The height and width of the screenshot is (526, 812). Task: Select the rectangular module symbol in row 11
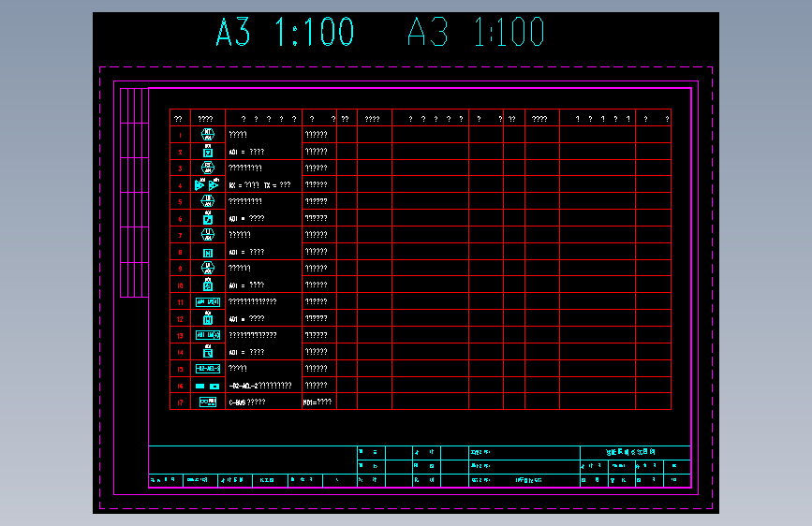tap(208, 301)
